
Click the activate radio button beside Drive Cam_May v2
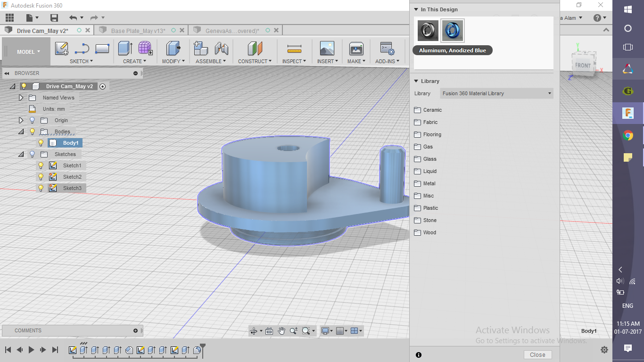pyautogui.click(x=102, y=86)
